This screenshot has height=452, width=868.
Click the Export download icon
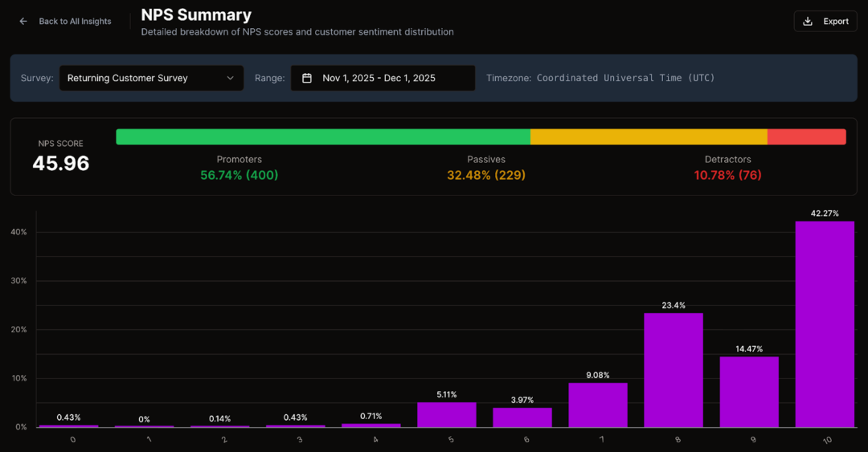808,22
